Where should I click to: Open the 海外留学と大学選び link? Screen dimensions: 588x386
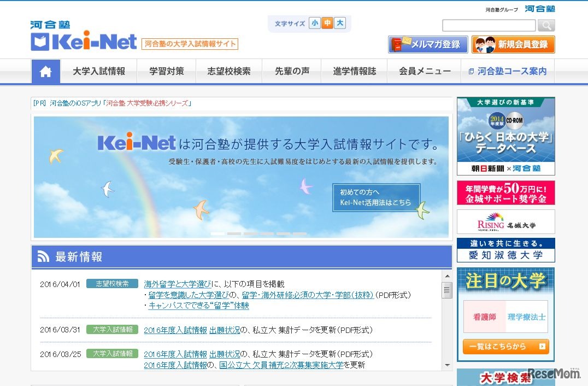(178, 284)
